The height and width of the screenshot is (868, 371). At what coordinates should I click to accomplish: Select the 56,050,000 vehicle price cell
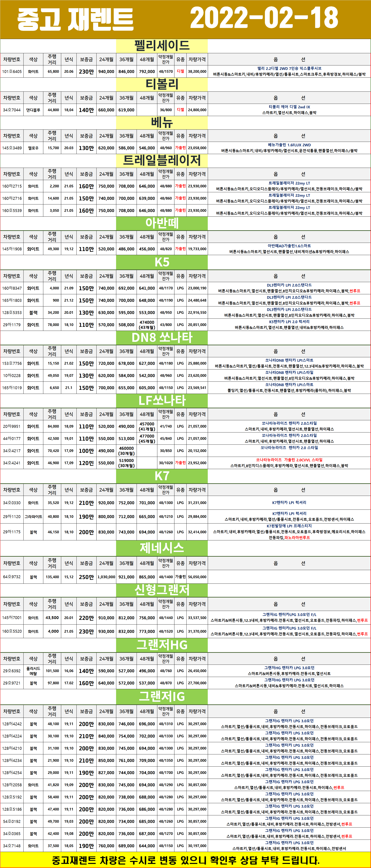point(197,577)
